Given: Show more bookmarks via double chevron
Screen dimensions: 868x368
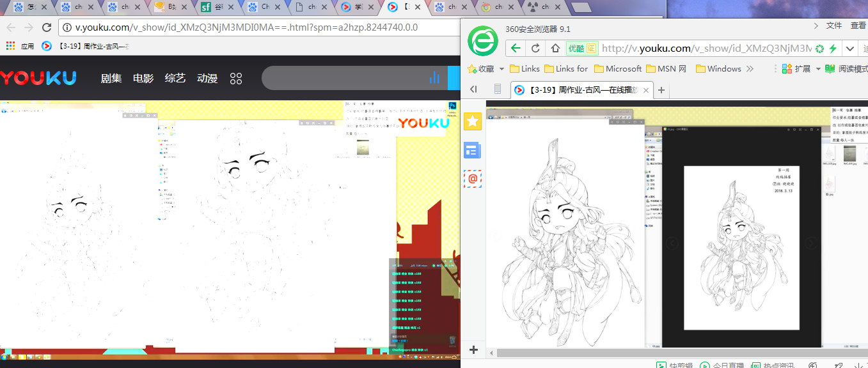Looking at the screenshot, I should coord(750,68).
